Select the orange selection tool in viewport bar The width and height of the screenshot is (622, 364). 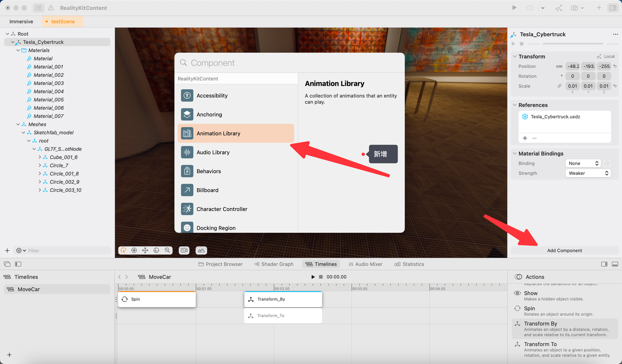coord(123,250)
